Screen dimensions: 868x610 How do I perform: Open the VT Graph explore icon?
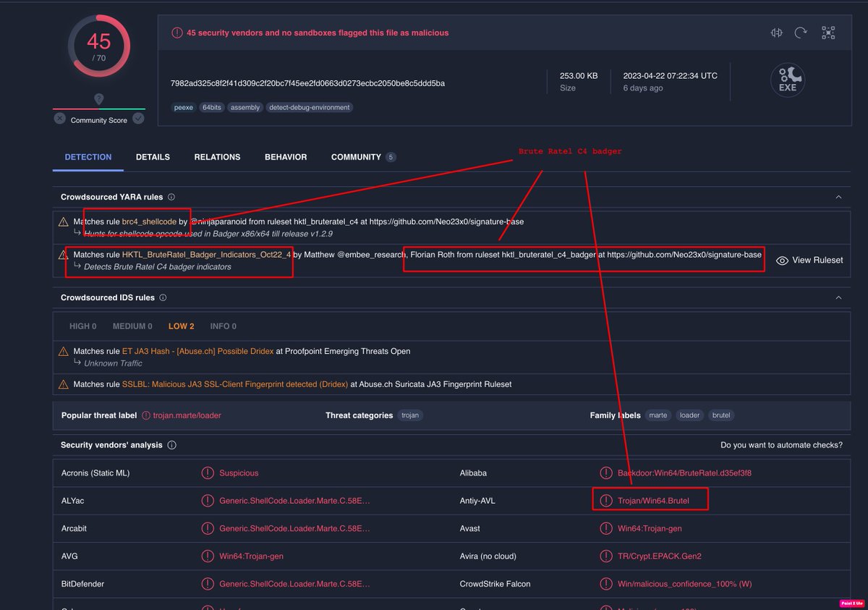tap(829, 32)
